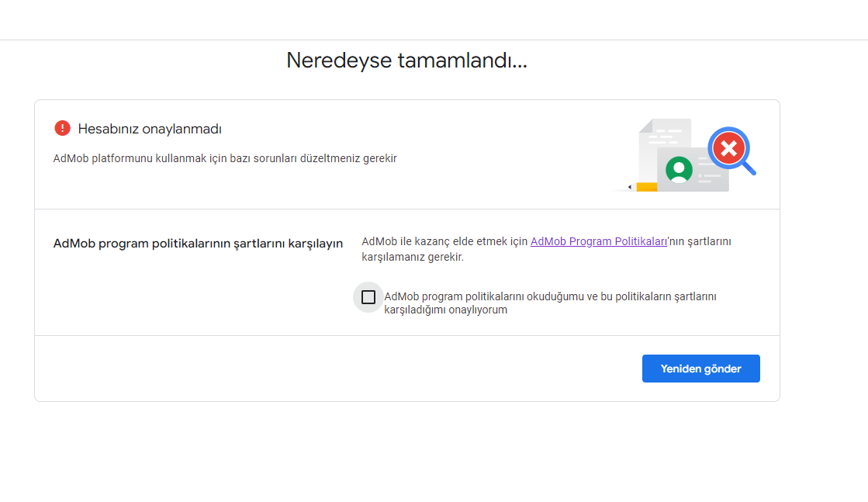Click the AdMob platformunu kullanmak için description text
Viewport: 868px width, 502px height.
coord(225,158)
